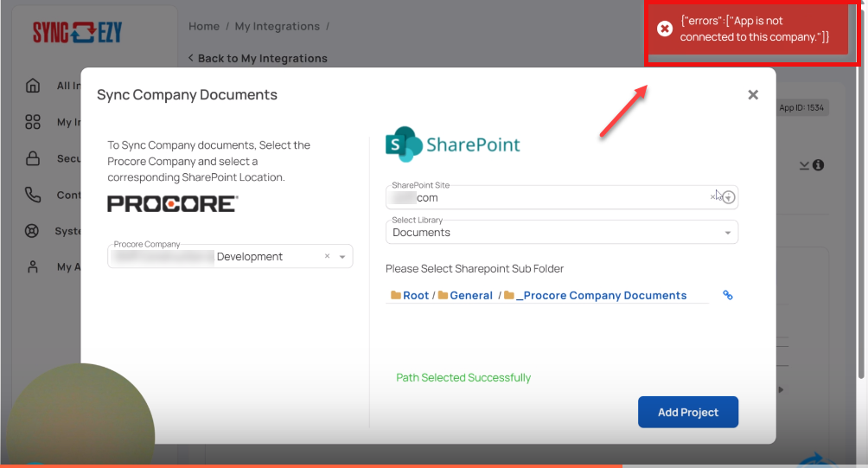Select the My Integrations grid icon
Screen dimensions: 868x468
click(x=33, y=122)
